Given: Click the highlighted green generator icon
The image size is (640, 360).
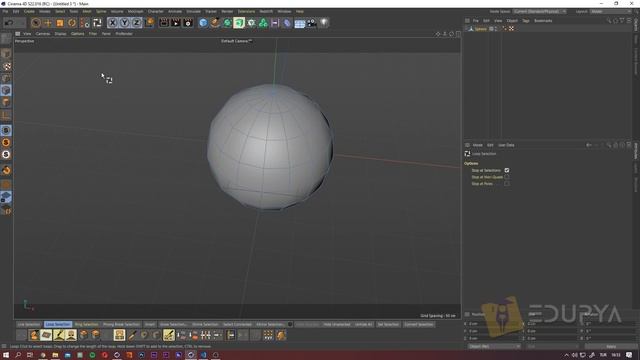Looking at the screenshot, I should click(239, 23).
